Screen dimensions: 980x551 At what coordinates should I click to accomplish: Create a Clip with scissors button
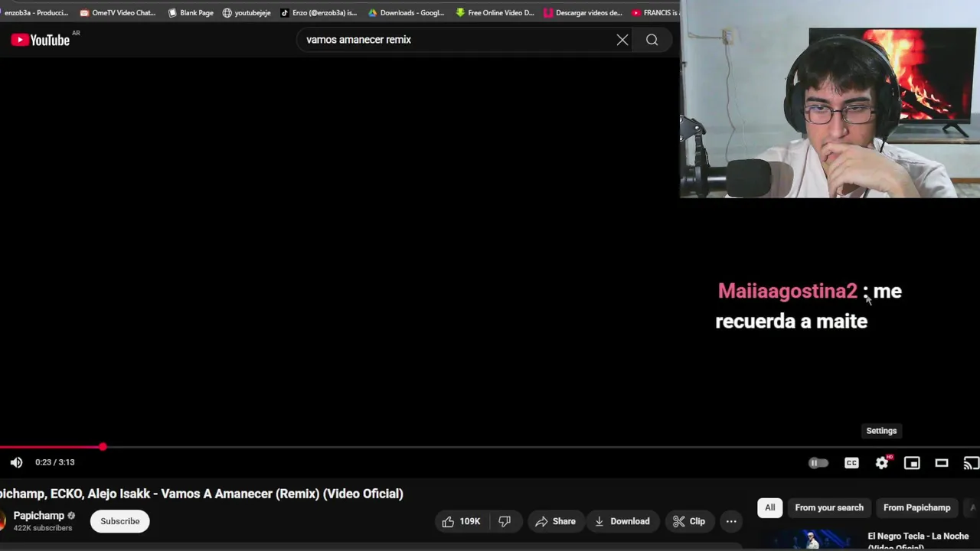tap(689, 521)
